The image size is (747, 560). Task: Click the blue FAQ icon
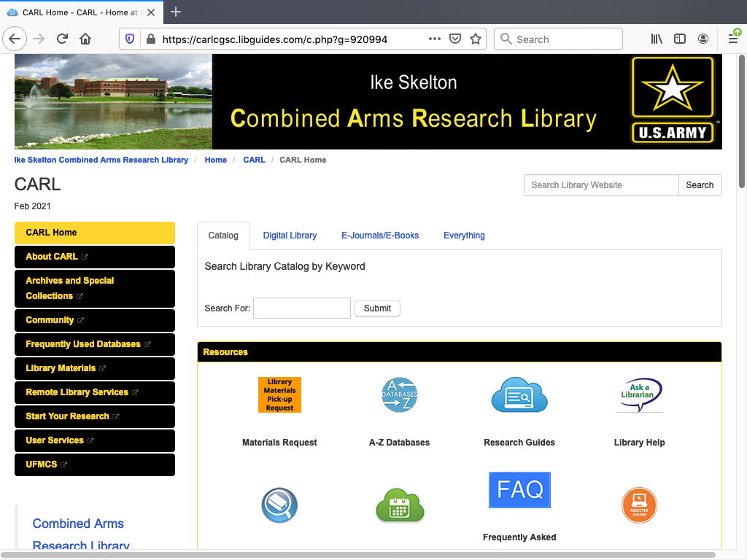click(519, 490)
